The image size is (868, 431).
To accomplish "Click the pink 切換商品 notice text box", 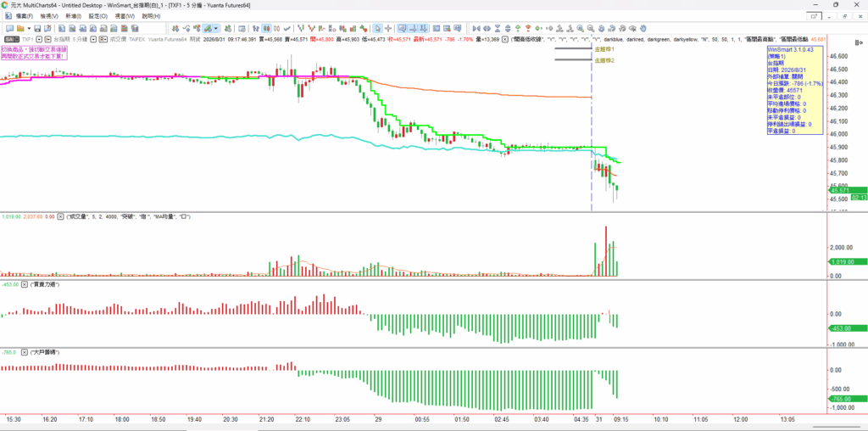I will (32, 53).
